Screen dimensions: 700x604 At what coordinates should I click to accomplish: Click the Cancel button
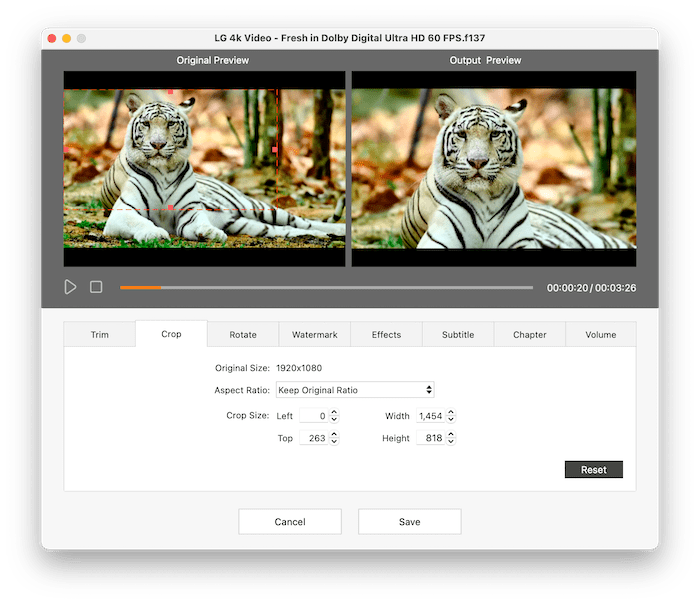tap(290, 522)
